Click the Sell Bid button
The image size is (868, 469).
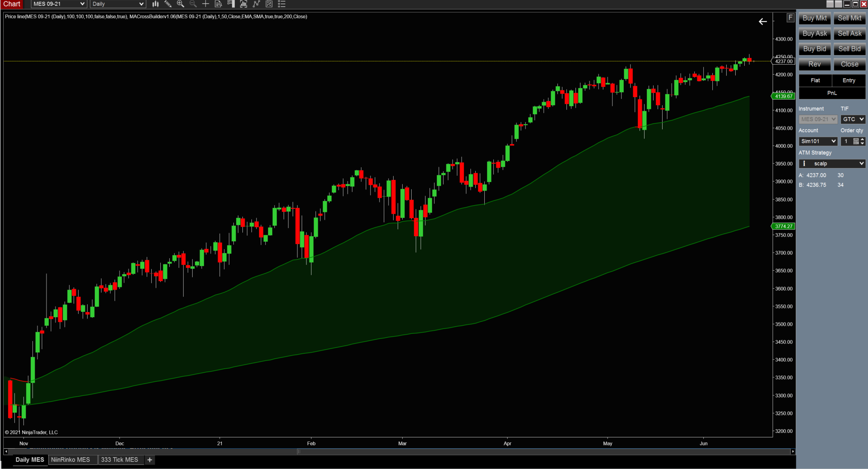[x=849, y=49]
